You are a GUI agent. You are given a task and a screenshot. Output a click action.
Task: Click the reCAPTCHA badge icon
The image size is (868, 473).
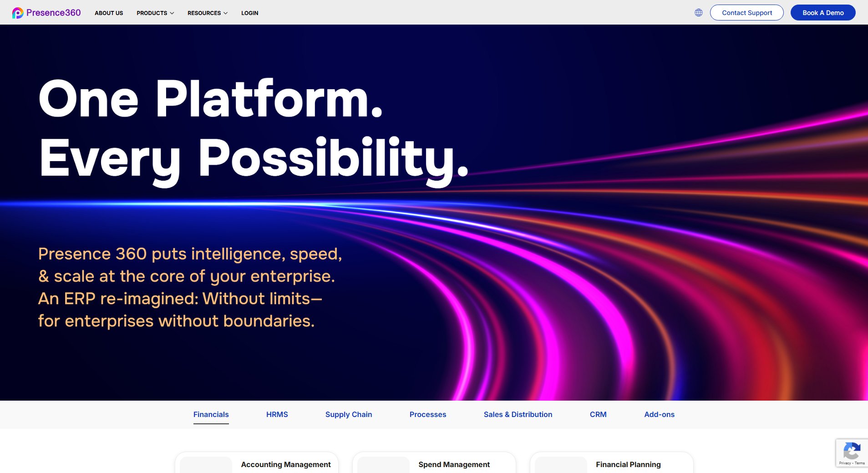851,452
